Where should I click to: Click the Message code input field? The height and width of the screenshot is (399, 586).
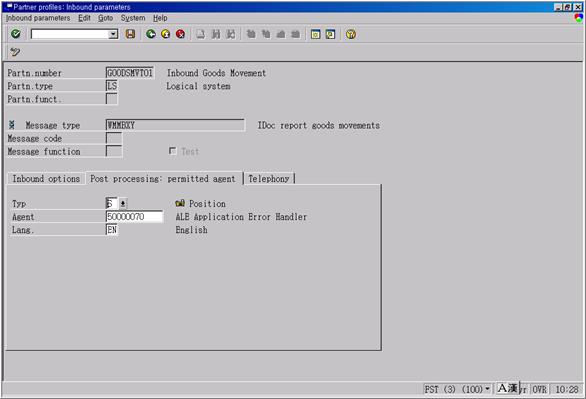coord(114,138)
